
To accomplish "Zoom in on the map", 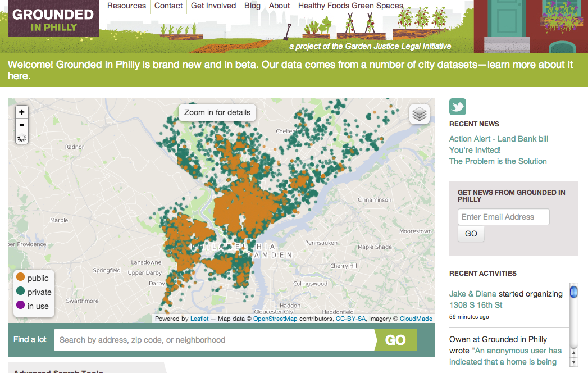I will tap(22, 112).
